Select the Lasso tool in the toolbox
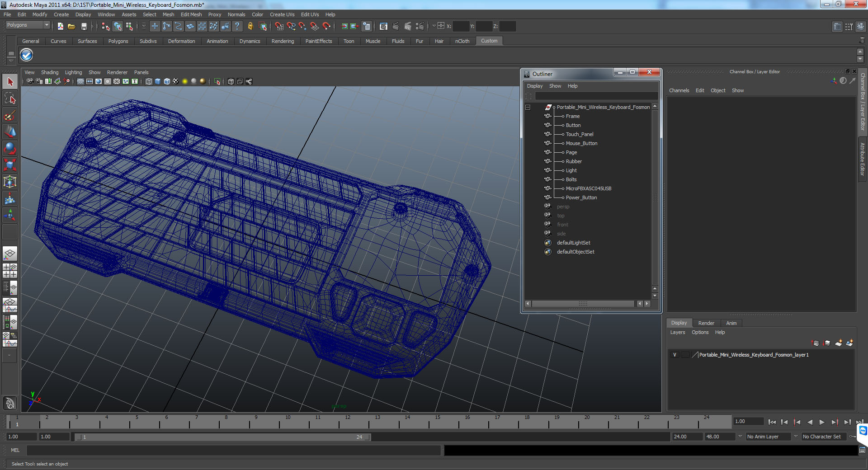The width and height of the screenshot is (868, 470). 10,99
